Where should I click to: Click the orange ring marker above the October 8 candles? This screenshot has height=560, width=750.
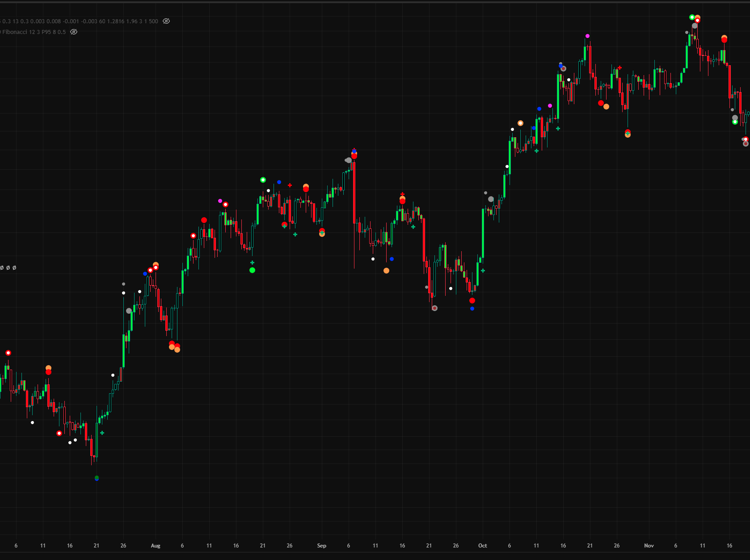520,123
